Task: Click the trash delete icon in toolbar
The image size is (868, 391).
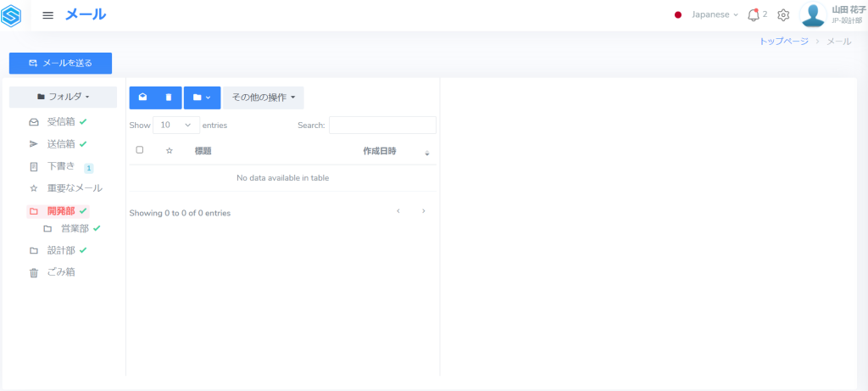Action: tap(169, 98)
